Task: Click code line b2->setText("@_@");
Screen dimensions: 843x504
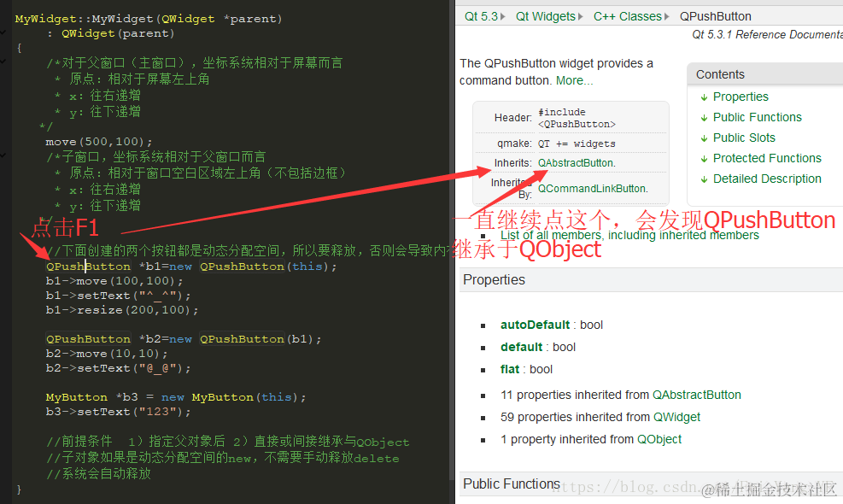Action: click(x=118, y=368)
